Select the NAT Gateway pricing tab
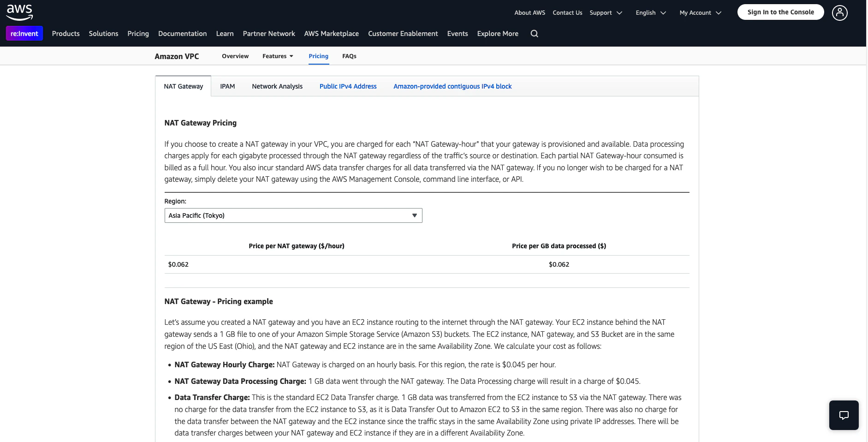 (x=184, y=86)
